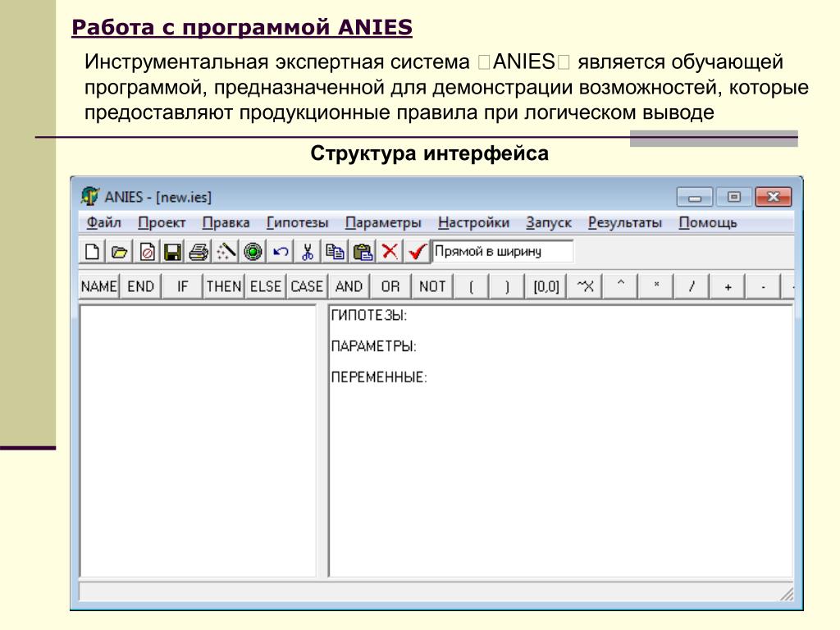Viewport: 840px width, 630px height.
Task: Delete with the red X toolbar icon
Action: (390, 251)
